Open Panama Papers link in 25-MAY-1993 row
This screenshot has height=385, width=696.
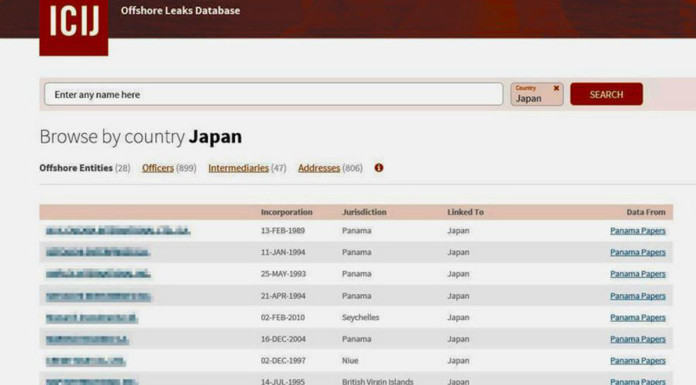pos(638,274)
